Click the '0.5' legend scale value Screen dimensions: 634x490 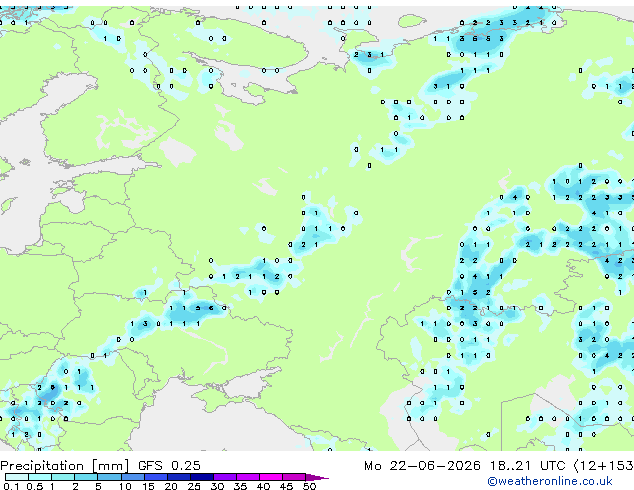pos(35,486)
